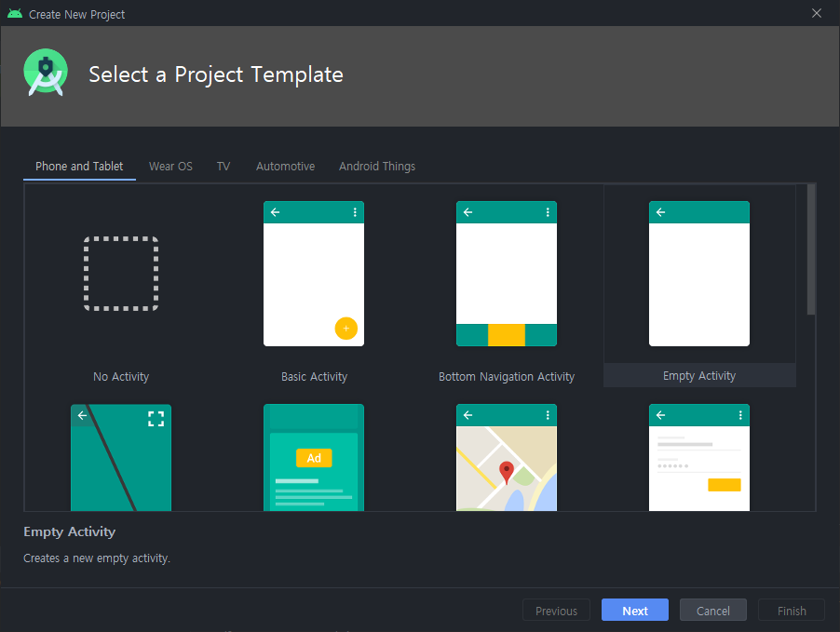Select the No Activity dashed-square template
Image resolution: width=840 pixels, height=632 pixels.
click(121, 274)
